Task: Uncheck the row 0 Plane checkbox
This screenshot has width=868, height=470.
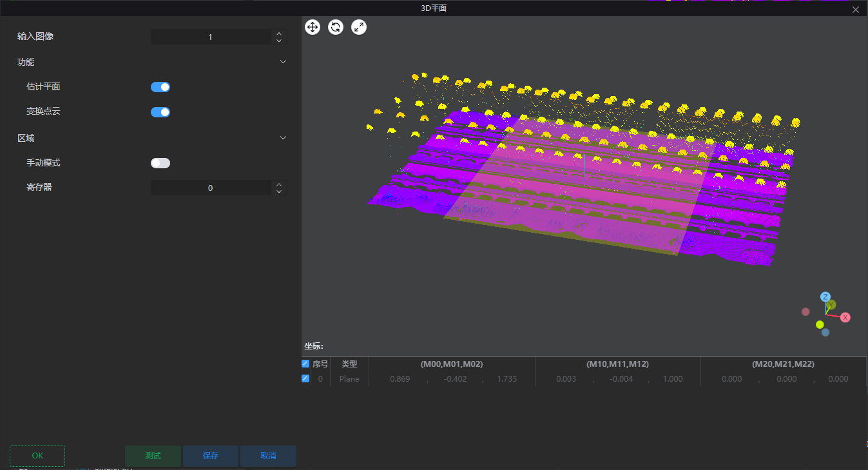Action: (x=305, y=378)
